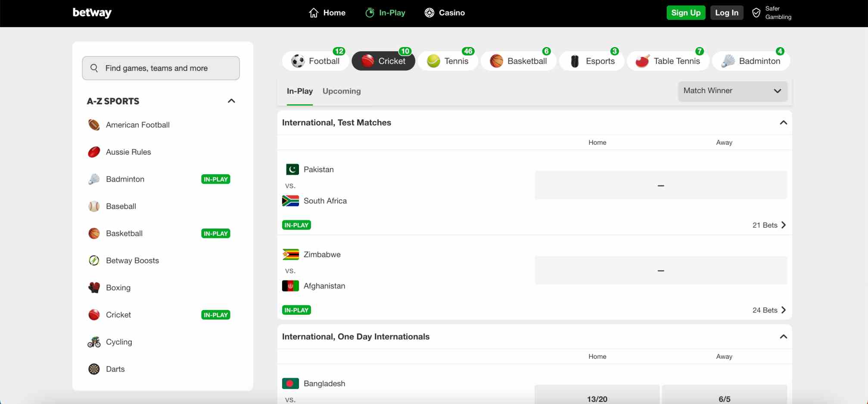Image resolution: width=868 pixels, height=404 pixels.
Task: Collapse the A-Z Sports list
Action: coord(231,100)
